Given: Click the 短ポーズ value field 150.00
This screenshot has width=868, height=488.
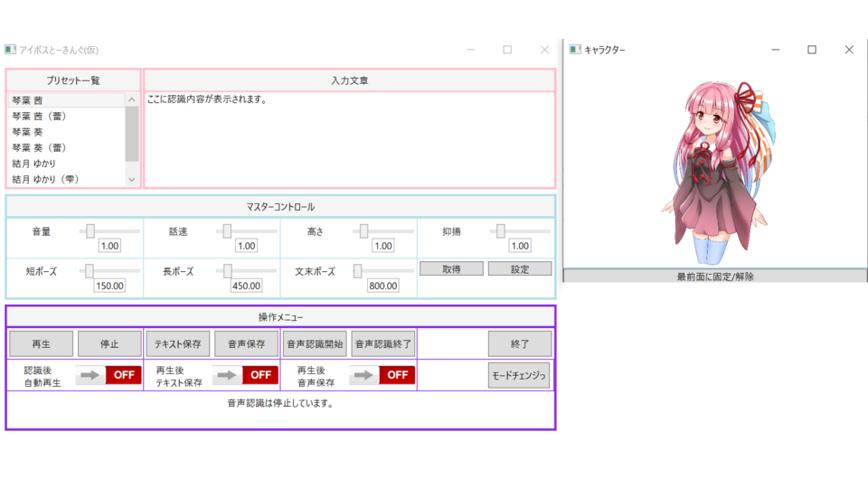Looking at the screenshot, I should tap(109, 286).
